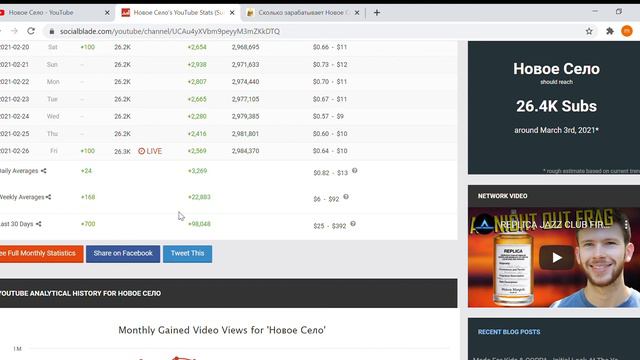Close the Новое Село - YouTube tab
Viewport: 640px width, 360px height.
(107, 13)
